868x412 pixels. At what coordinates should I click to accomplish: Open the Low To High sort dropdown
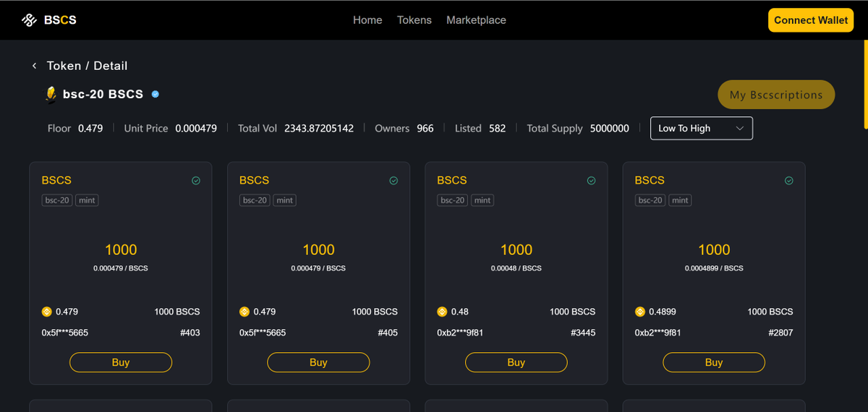[x=702, y=128]
